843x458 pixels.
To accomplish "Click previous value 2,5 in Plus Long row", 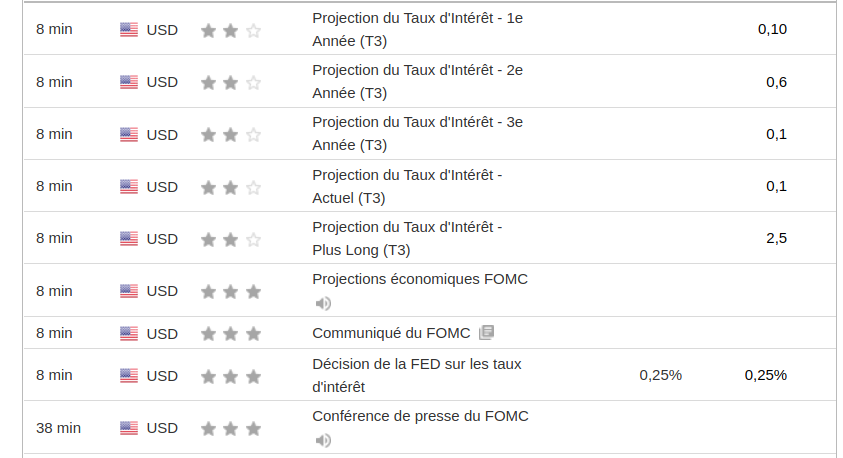I will tap(776, 238).
